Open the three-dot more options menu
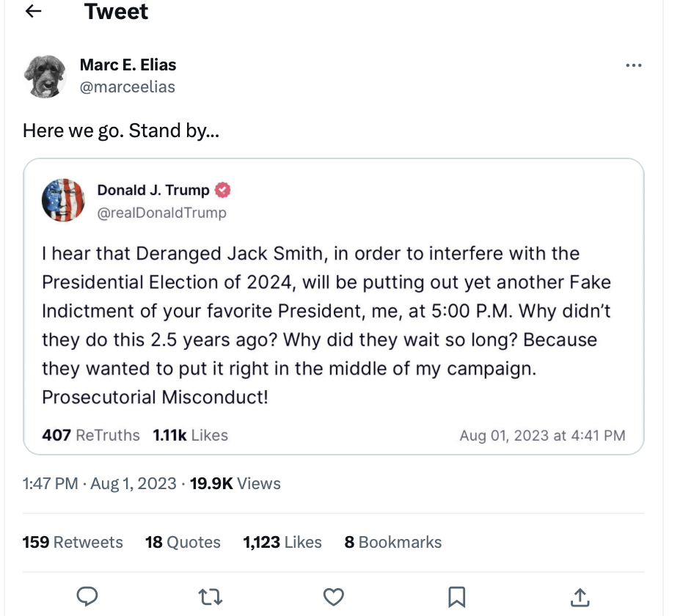The width and height of the screenshot is (691, 616). click(633, 66)
